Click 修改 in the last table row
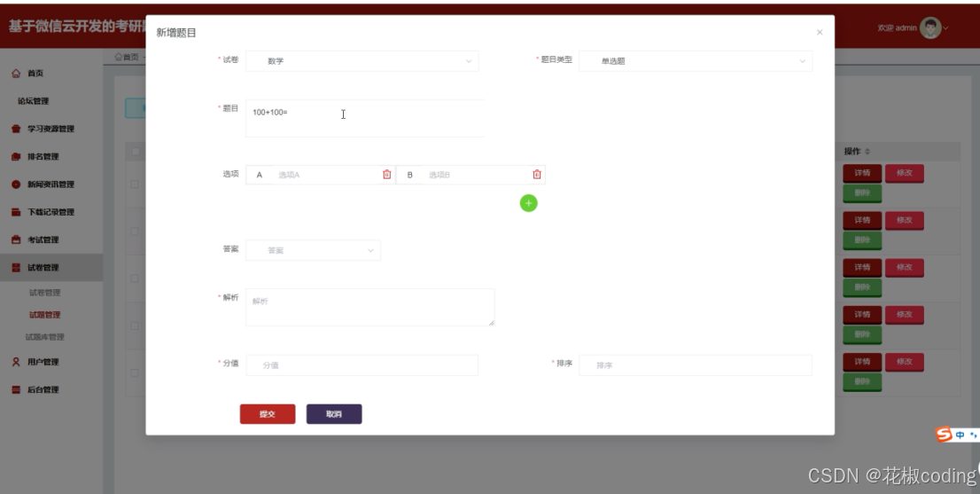The width and height of the screenshot is (980, 494). pos(905,362)
